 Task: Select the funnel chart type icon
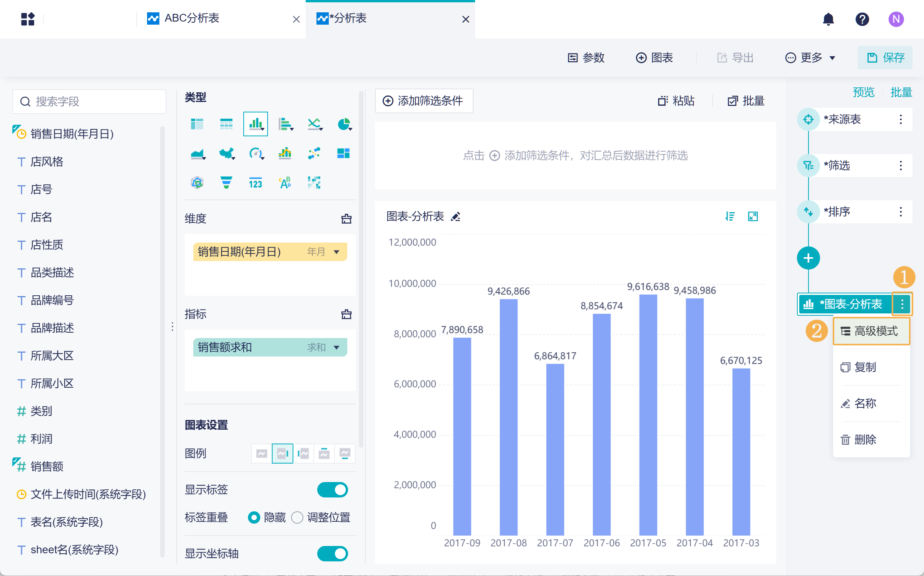(226, 183)
